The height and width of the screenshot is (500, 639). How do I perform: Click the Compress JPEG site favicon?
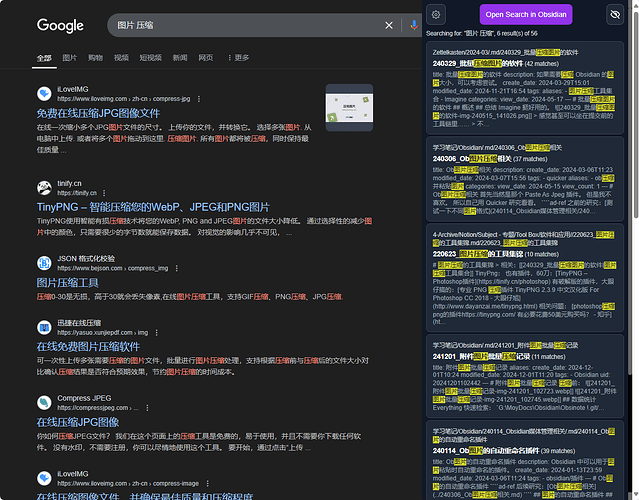point(44,403)
